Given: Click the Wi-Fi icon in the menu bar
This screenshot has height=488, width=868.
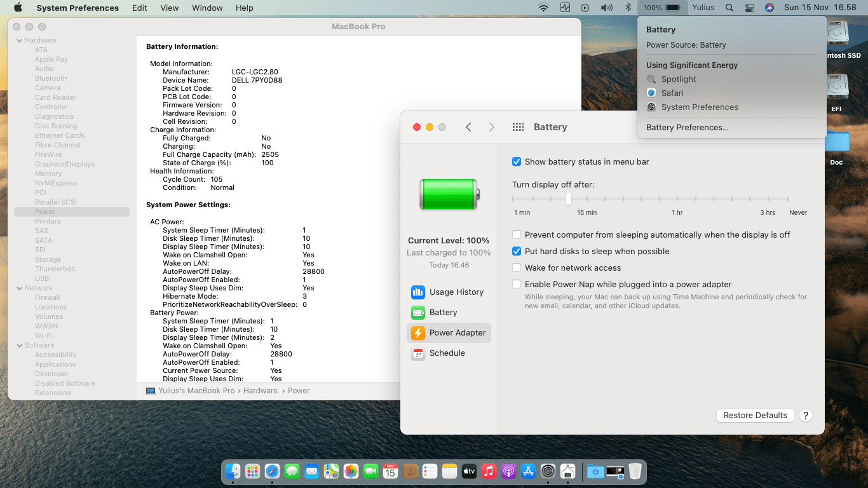Looking at the screenshot, I should click(x=543, y=8).
